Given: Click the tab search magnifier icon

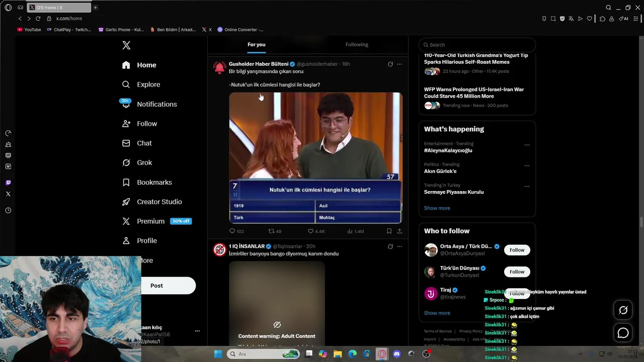Looking at the screenshot, I should pos(608,8).
